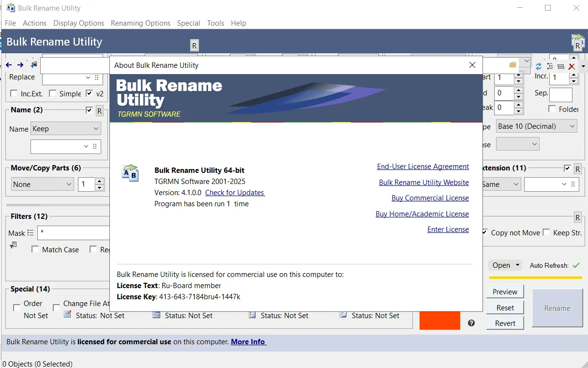
Task: Open the Tools menu
Action: [x=216, y=23]
